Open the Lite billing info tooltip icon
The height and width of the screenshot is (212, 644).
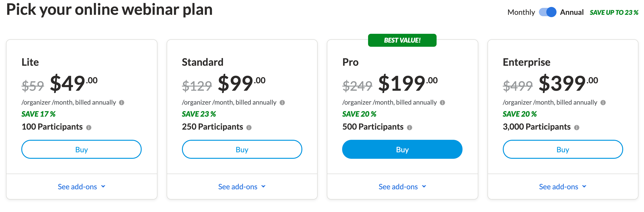122,103
